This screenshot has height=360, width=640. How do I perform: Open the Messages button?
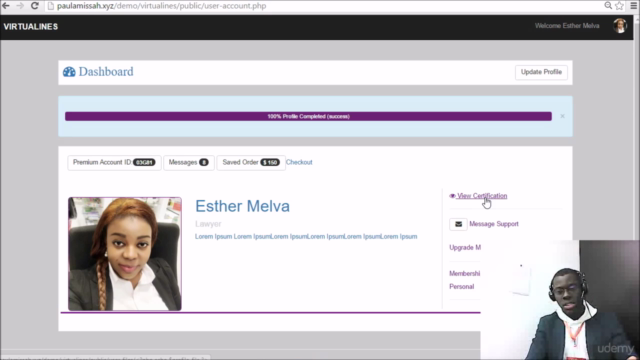click(x=189, y=162)
